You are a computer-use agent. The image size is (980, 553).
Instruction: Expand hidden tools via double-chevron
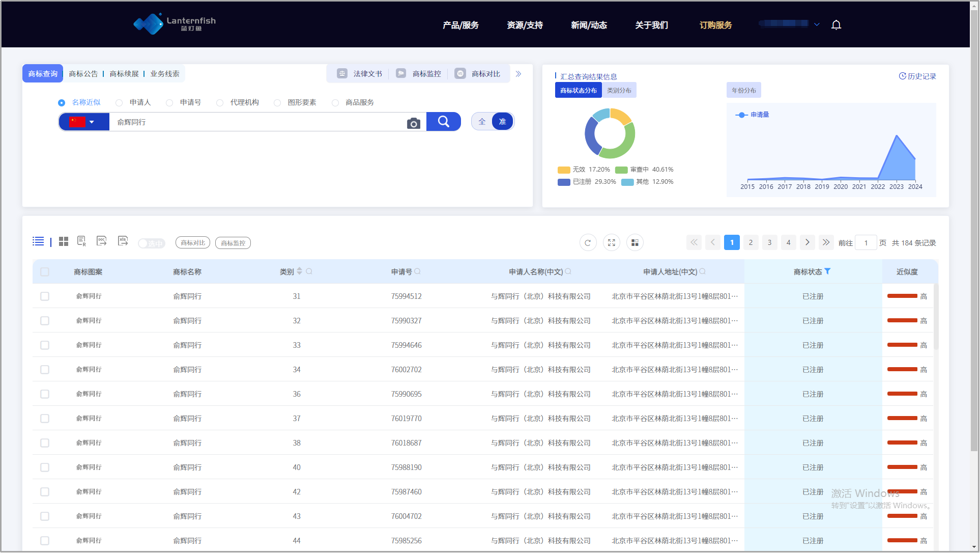pyautogui.click(x=518, y=73)
